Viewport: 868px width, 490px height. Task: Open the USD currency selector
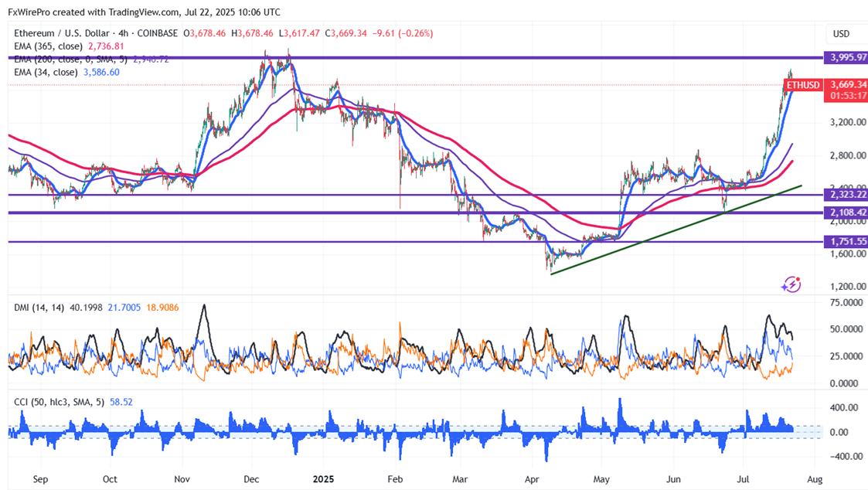pyautogui.click(x=841, y=34)
